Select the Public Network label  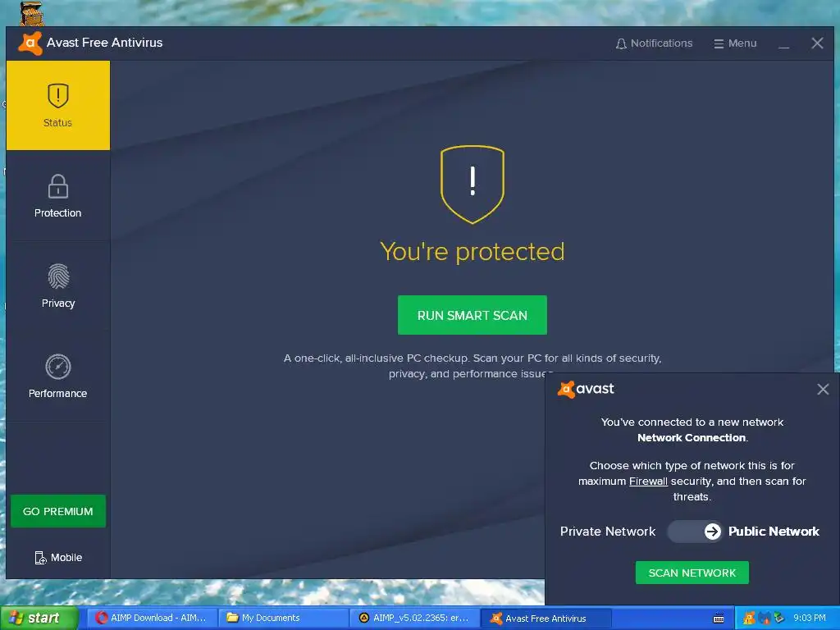(774, 532)
